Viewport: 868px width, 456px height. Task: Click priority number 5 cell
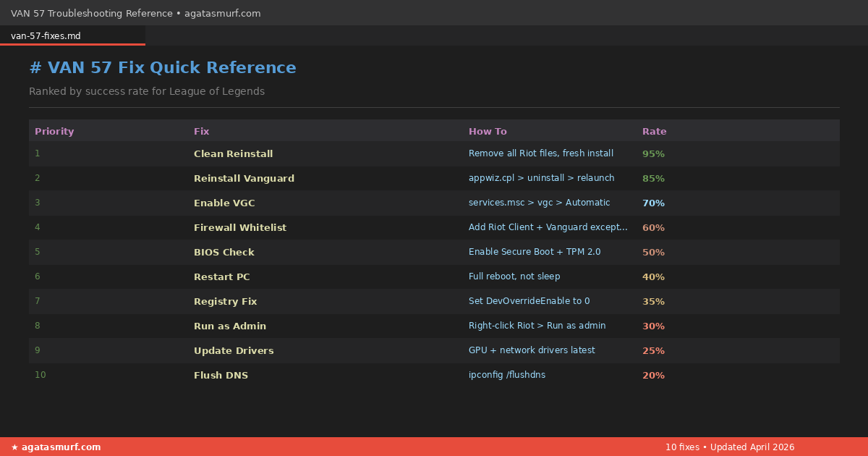coord(38,252)
